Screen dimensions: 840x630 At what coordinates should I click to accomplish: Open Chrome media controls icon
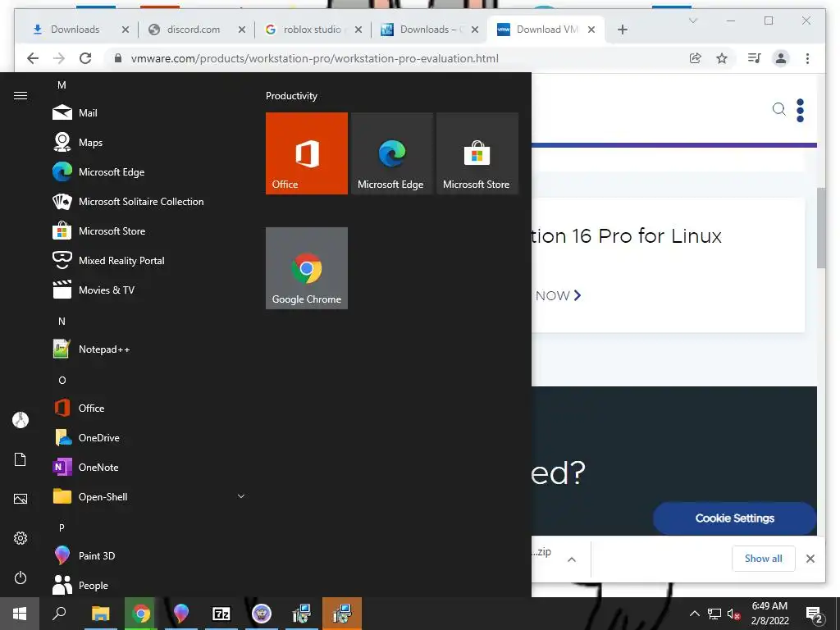pos(754,58)
